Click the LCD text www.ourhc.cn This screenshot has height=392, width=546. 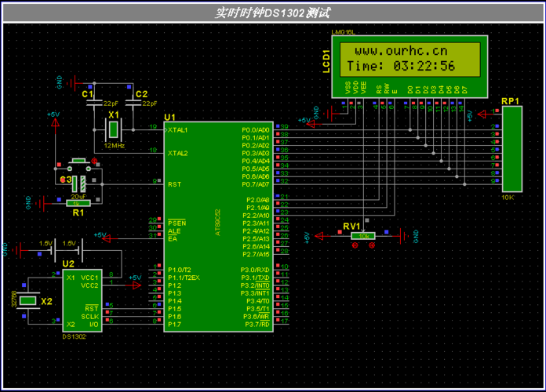[x=401, y=51]
